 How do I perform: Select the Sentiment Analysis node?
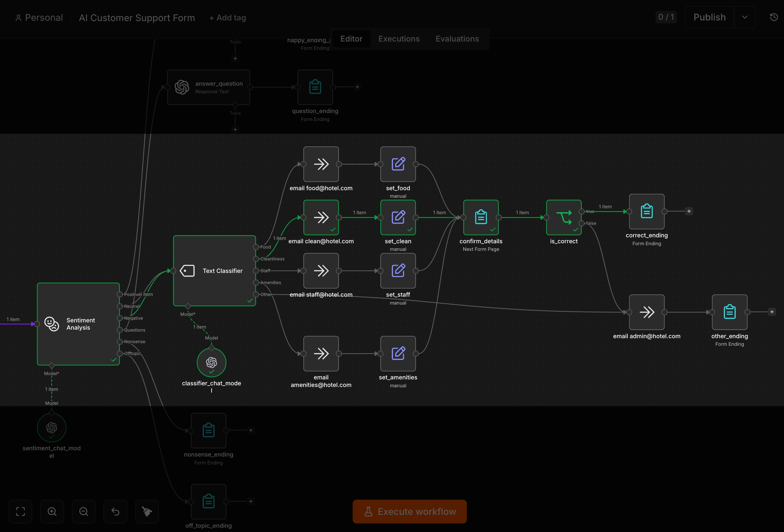pyautogui.click(x=78, y=324)
